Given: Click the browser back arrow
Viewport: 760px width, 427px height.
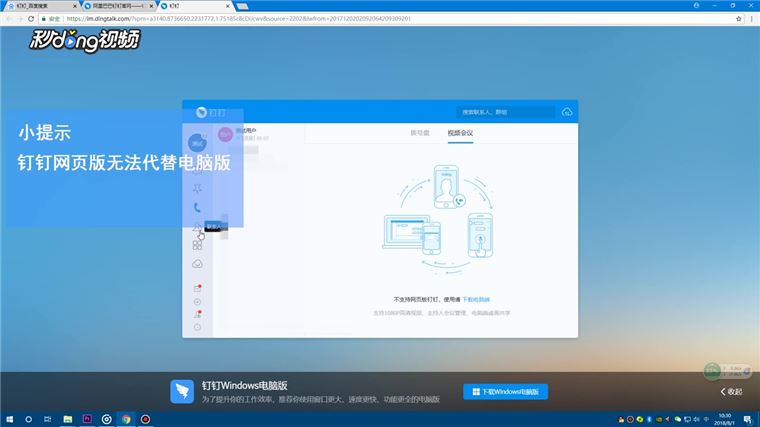Looking at the screenshot, I should (9, 18).
